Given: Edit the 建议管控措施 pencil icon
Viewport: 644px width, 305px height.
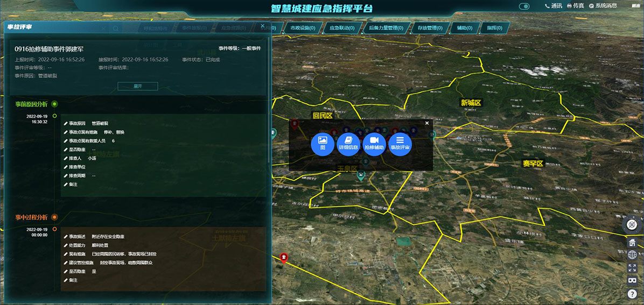Looking at the screenshot, I should coord(66,263).
